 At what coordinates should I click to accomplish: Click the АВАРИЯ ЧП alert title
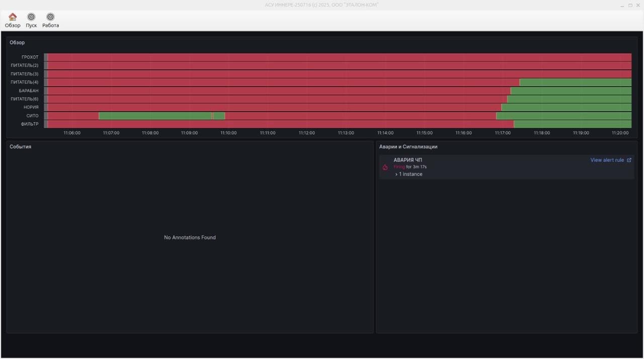408,160
